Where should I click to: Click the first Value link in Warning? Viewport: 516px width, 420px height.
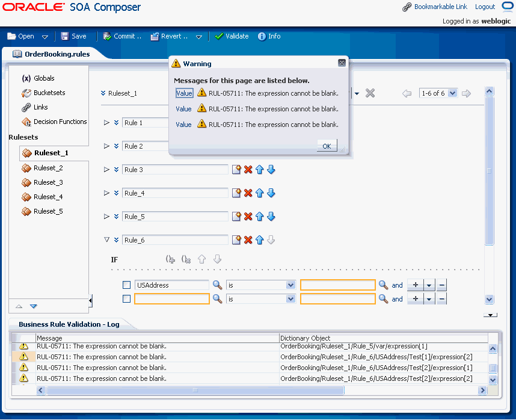coord(184,93)
